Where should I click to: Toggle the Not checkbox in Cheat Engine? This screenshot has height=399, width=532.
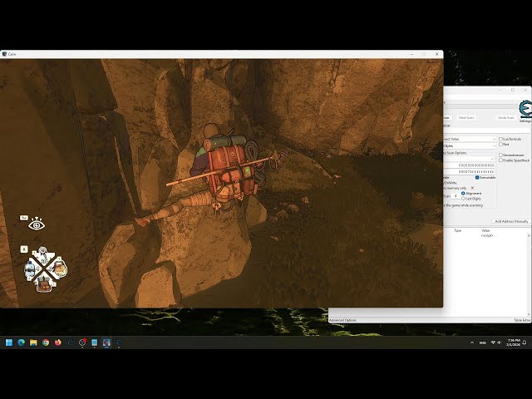(500, 145)
